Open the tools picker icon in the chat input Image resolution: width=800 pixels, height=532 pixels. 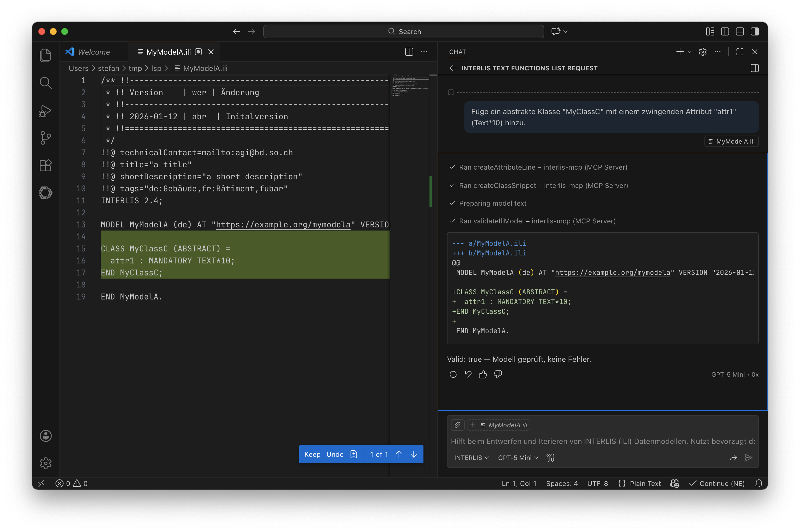[551, 458]
